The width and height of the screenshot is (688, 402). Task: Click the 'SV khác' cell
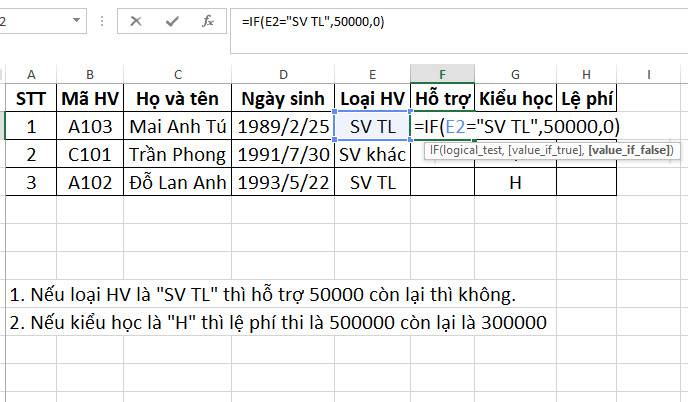pos(372,154)
